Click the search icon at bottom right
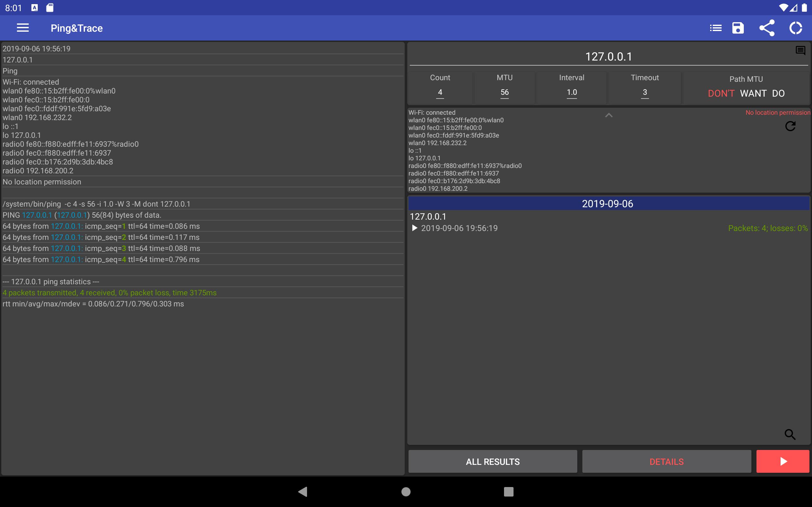 pyautogui.click(x=790, y=434)
